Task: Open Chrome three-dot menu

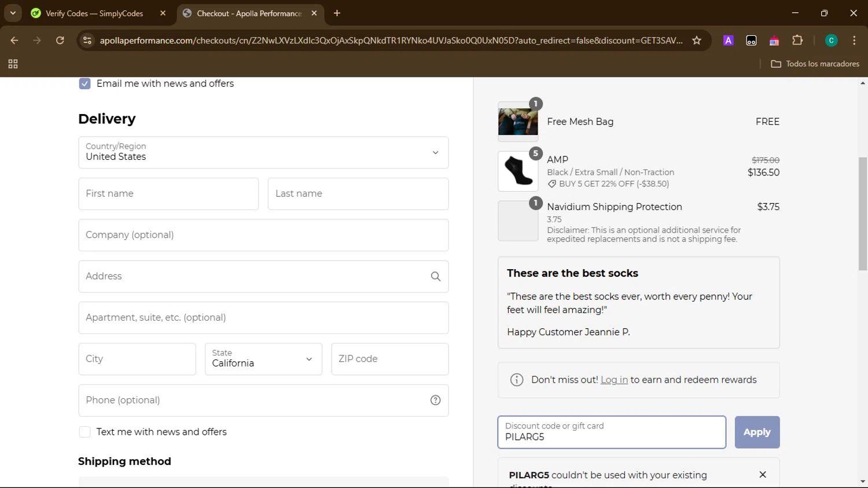Action: (854, 41)
